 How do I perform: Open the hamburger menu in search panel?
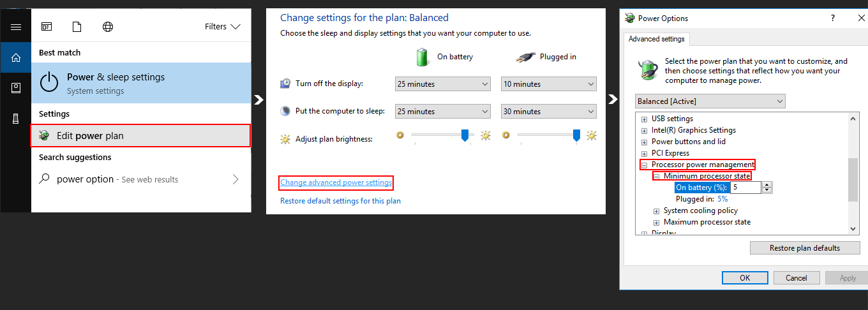[x=16, y=27]
